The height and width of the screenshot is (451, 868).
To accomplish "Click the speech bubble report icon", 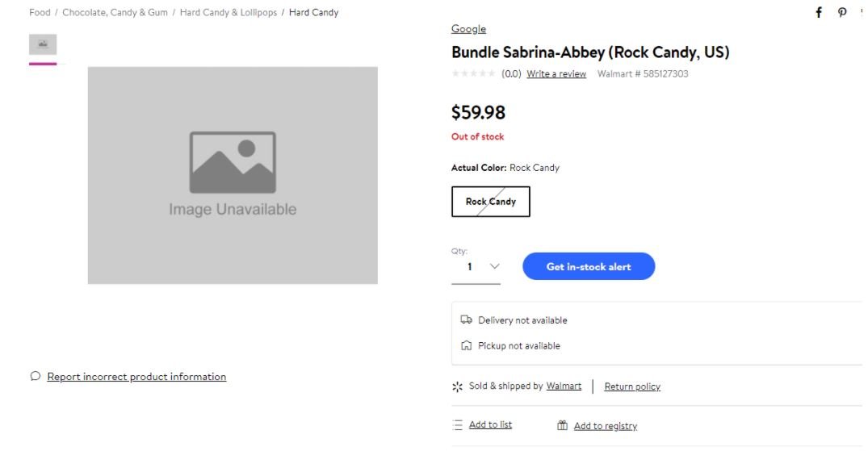I will click(35, 376).
